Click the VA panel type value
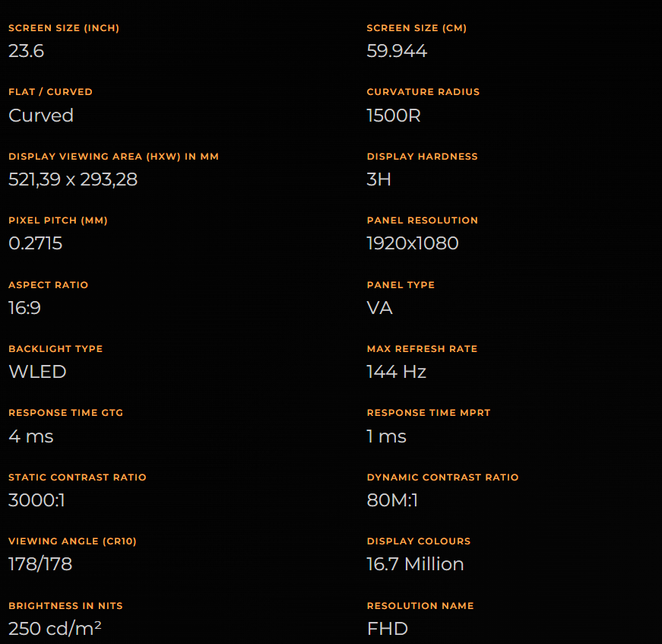Image resolution: width=662 pixels, height=644 pixels. (x=379, y=308)
